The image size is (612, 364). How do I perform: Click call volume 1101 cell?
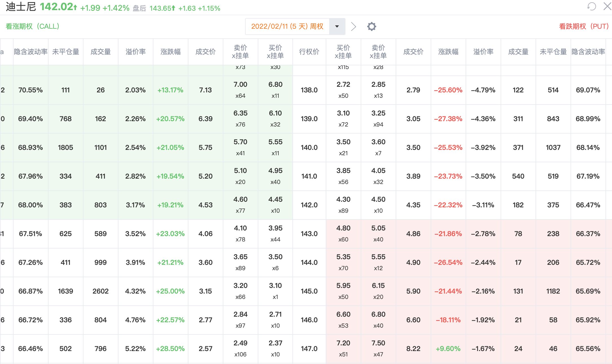pos(100,148)
